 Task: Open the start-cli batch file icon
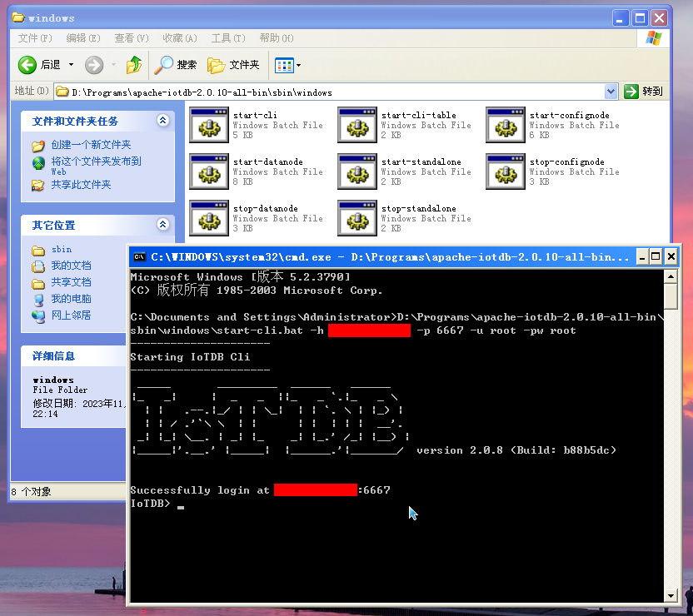pyautogui.click(x=209, y=125)
